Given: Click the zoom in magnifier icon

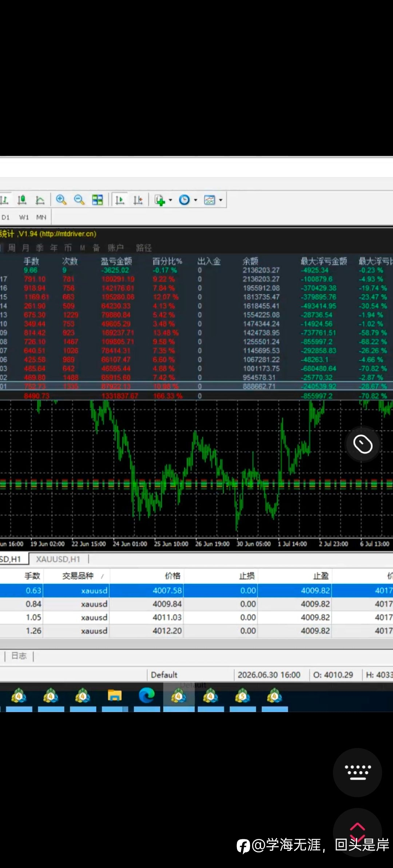Looking at the screenshot, I should (x=61, y=200).
